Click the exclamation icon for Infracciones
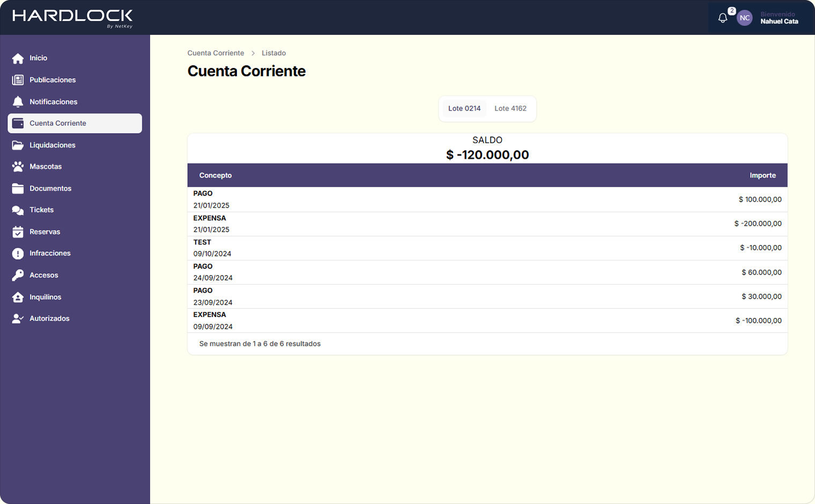This screenshot has height=504, width=815. click(x=18, y=254)
